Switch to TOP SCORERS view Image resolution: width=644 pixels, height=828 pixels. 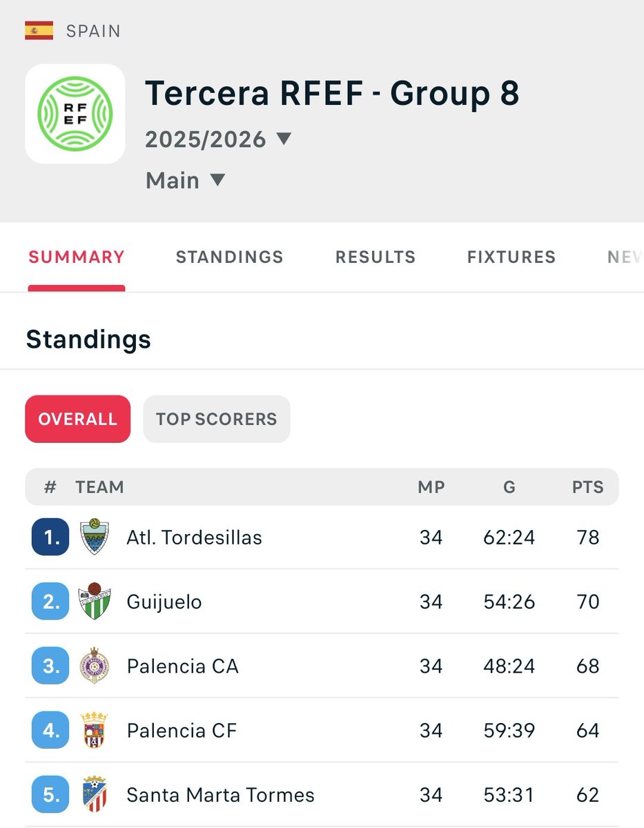217,419
